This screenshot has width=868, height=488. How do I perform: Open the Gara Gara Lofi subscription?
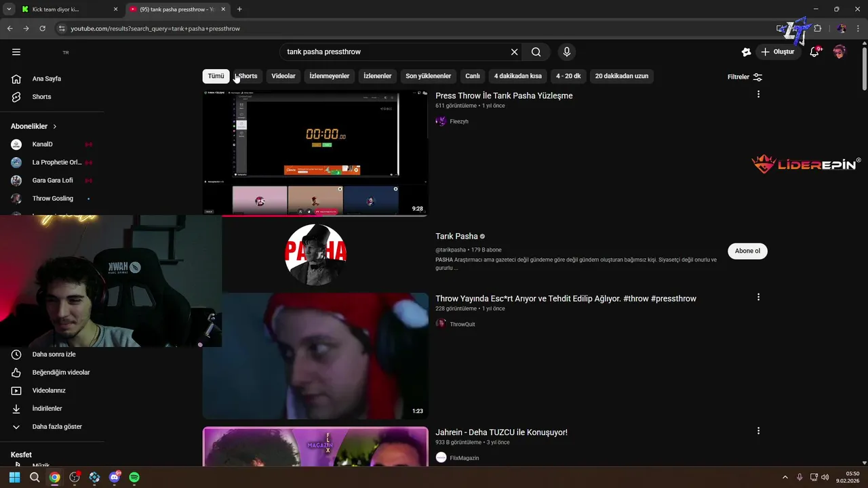(x=52, y=180)
